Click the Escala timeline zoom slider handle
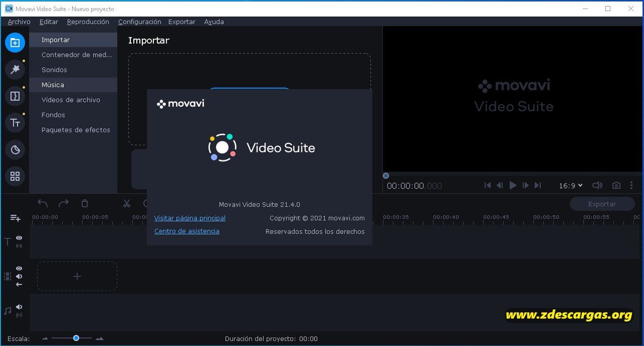Image resolution: width=644 pixels, height=346 pixels. [x=76, y=338]
